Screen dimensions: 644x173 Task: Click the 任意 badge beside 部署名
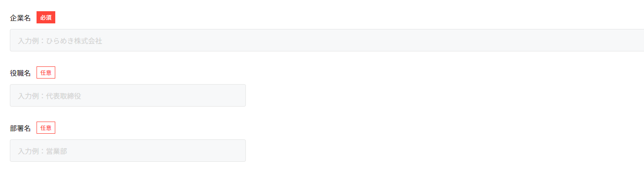[x=46, y=128]
